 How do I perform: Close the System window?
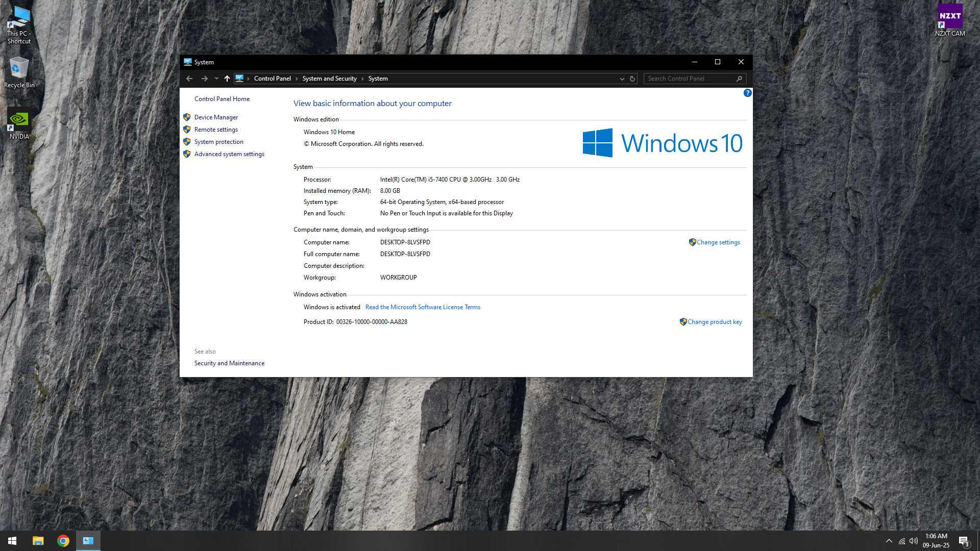pyautogui.click(x=741, y=62)
